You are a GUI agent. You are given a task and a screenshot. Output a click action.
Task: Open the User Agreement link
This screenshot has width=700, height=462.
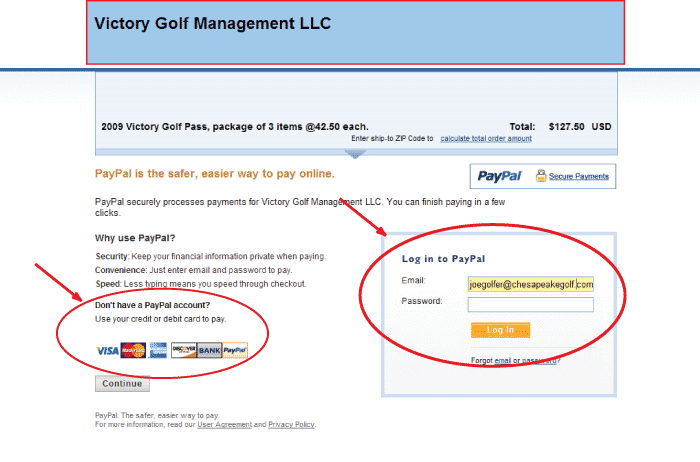pyautogui.click(x=225, y=425)
